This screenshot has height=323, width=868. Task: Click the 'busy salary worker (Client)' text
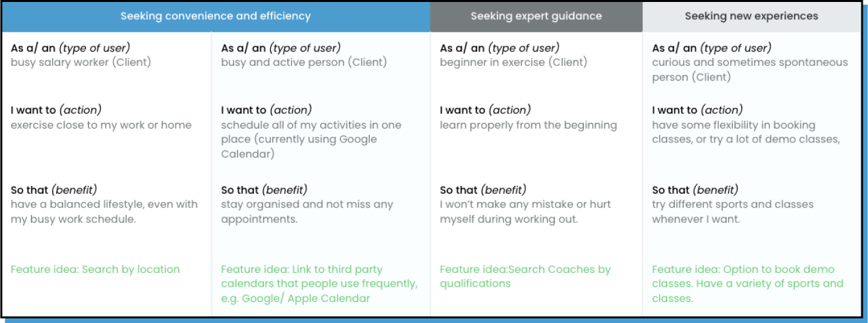click(80, 63)
